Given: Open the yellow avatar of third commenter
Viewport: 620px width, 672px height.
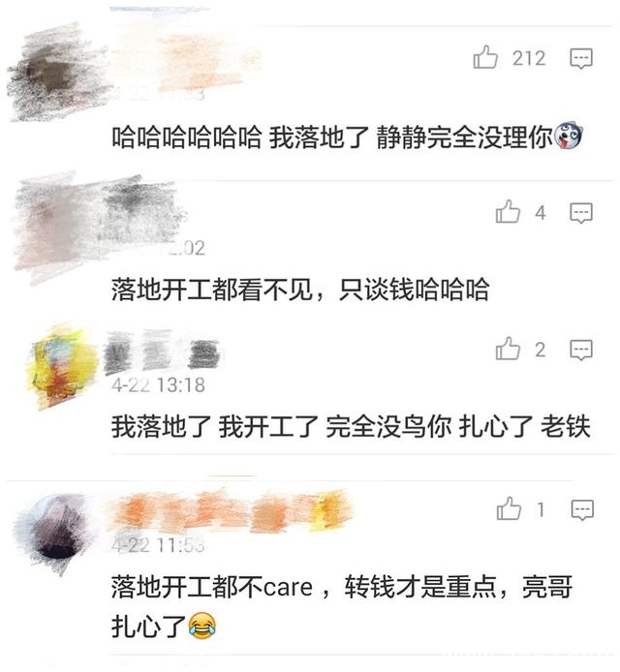Looking at the screenshot, I should click(x=60, y=366).
